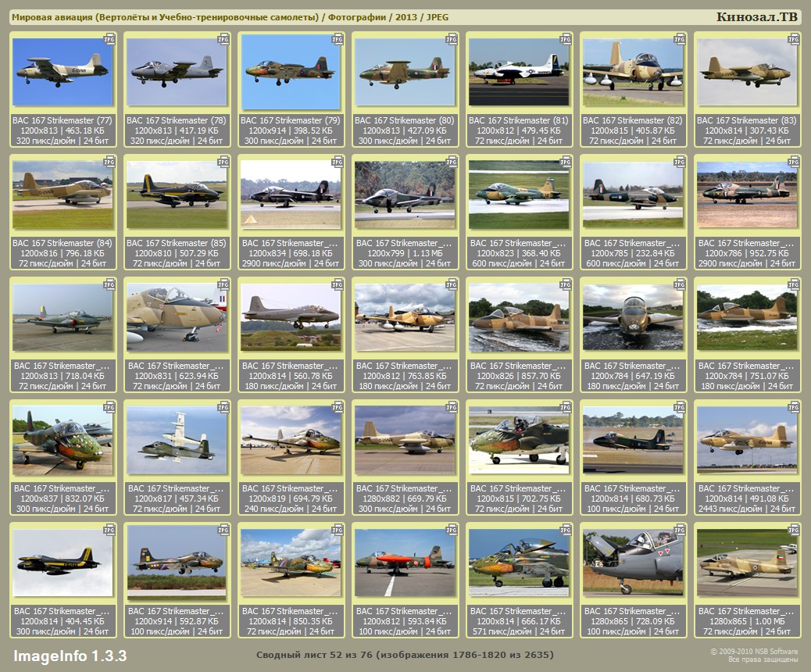Select the red aircraft thumbnail sized 593.84 КБ

[x=405, y=563]
